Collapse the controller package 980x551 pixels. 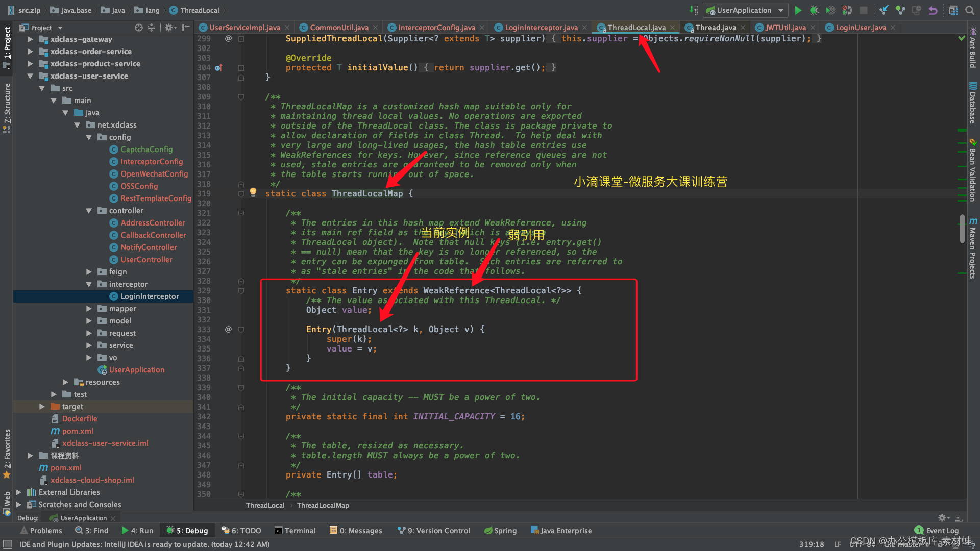click(x=89, y=211)
